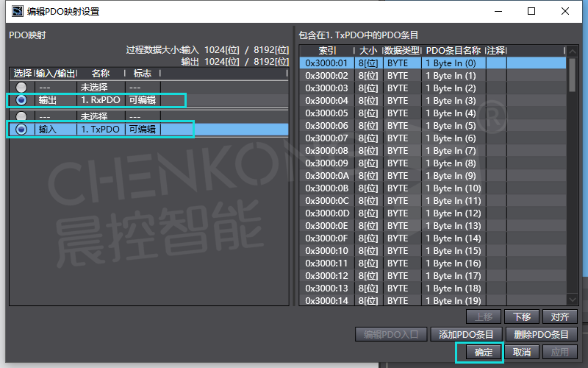Select the 1. RxPDO output radio button
The height and width of the screenshot is (368, 588).
point(21,99)
